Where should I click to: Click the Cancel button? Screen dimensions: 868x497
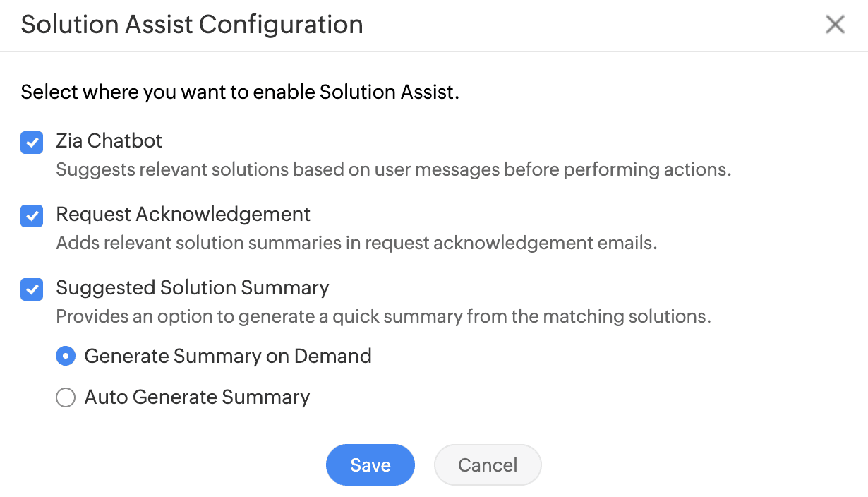pos(488,465)
